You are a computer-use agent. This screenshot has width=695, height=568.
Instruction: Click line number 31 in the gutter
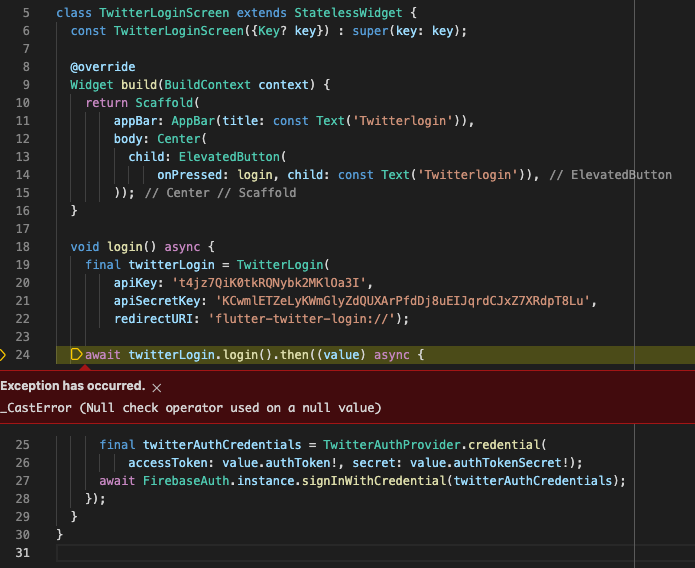(x=22, y=552)
